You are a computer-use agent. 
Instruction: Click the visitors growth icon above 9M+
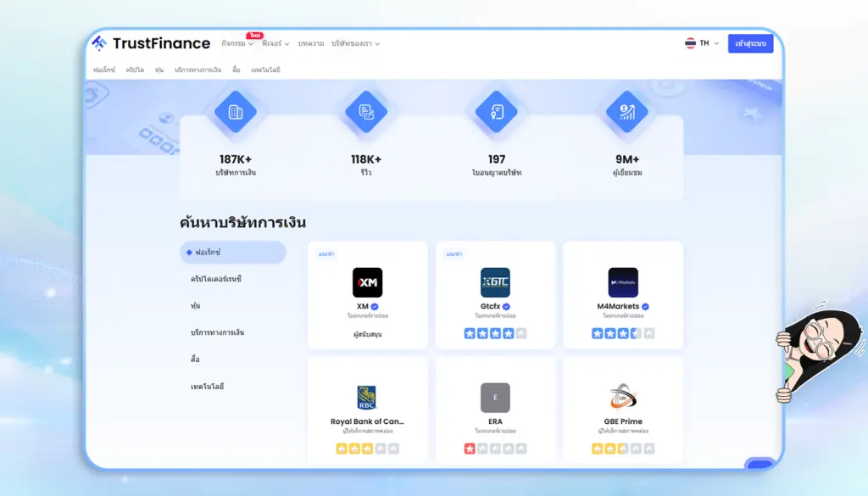coord(625,111)
